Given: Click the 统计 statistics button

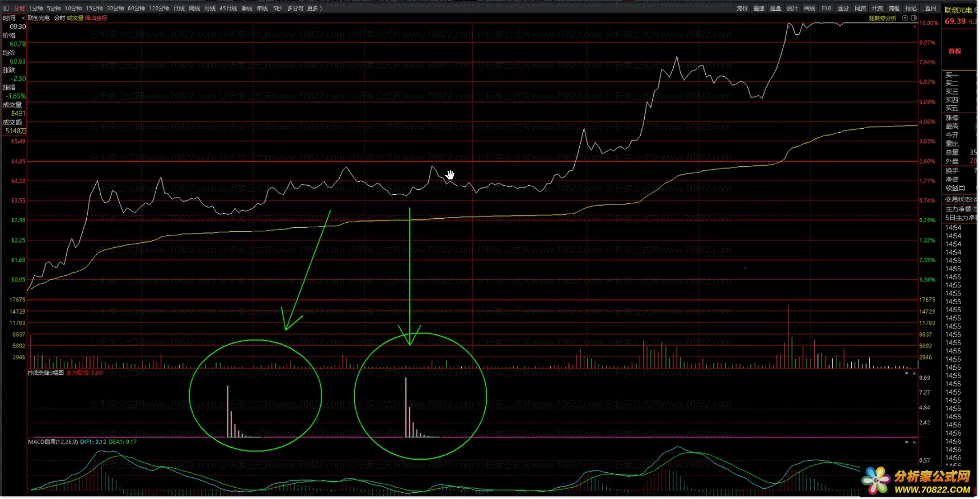Looking at the screenshot, I should [x=792, y=9].
